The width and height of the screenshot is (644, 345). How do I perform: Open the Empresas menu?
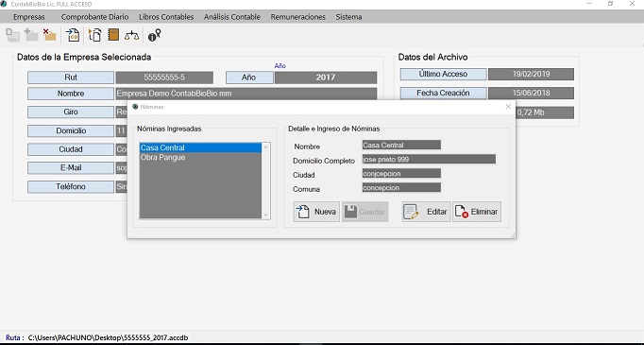tap(28, 17)
